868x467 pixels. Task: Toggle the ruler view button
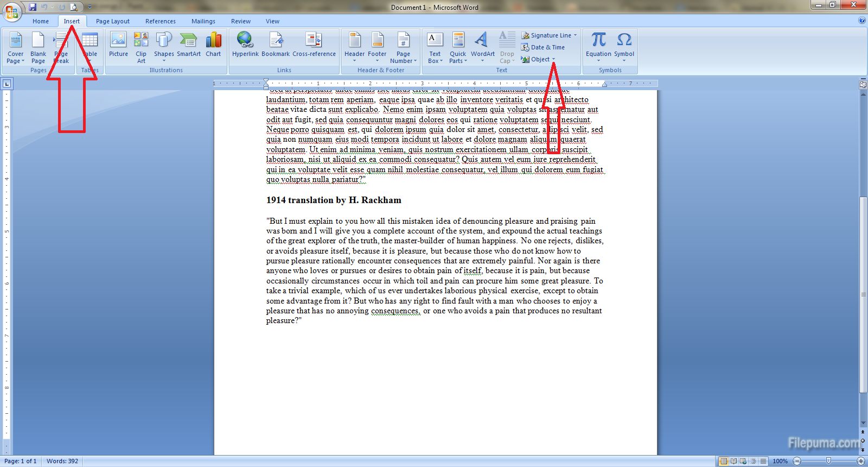click(x=863, y=85)
